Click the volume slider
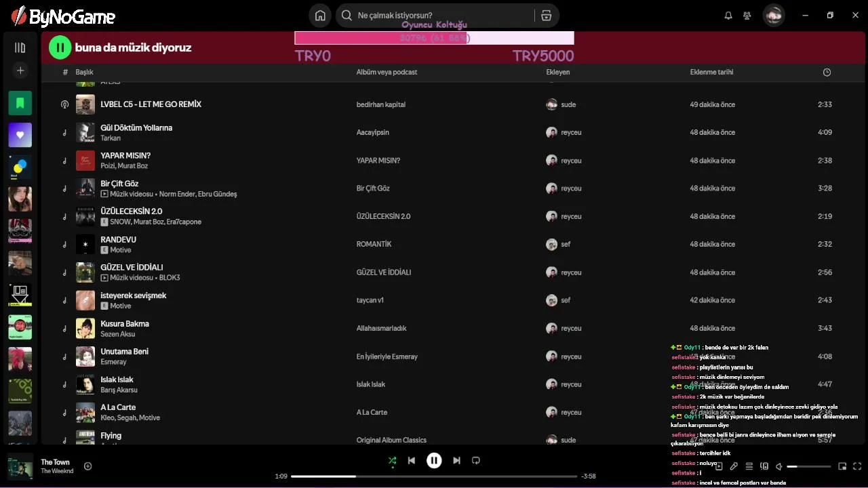The image size is (868, 488). pyautogui.click(x=808, y=466)
